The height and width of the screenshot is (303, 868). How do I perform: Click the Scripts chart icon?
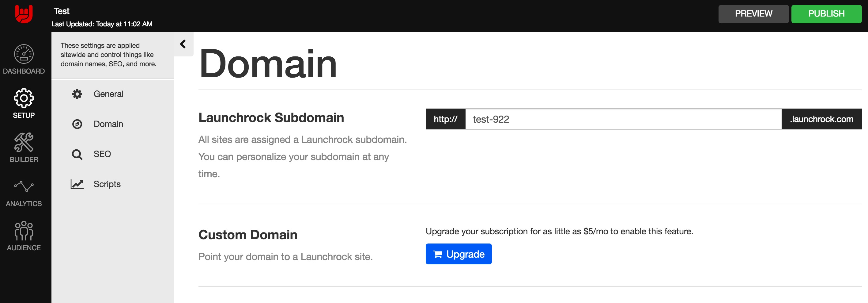click(x=77, y=184)
